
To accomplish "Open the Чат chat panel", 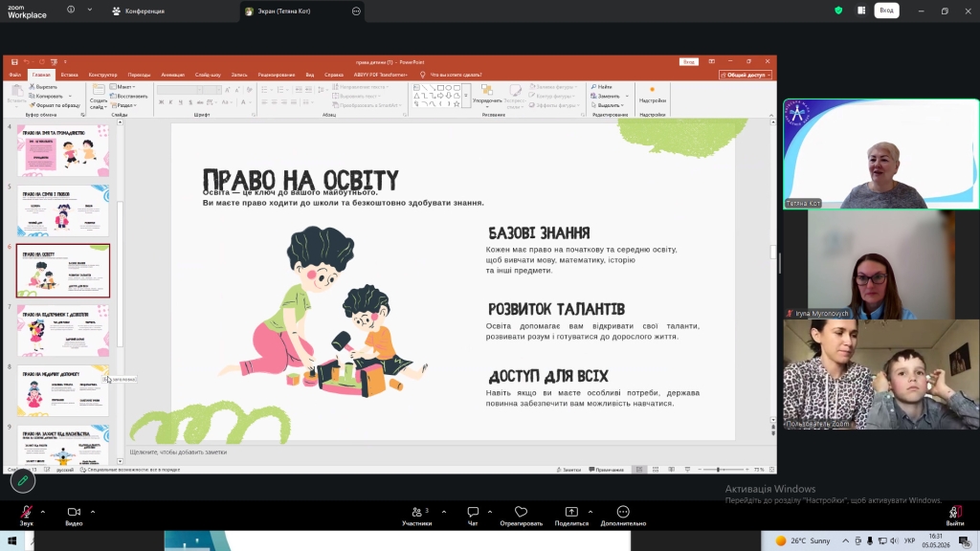I will click(473, 512).
